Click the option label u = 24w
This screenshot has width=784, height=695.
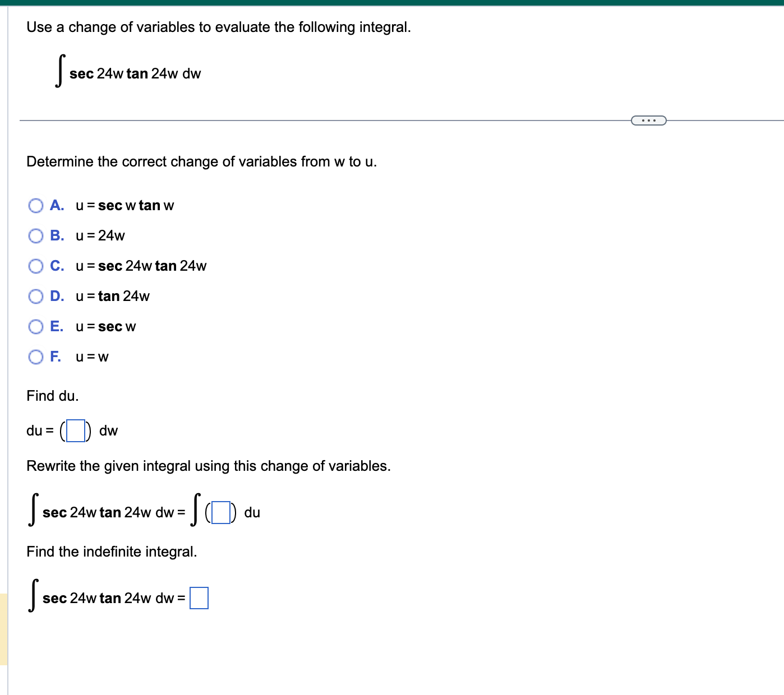coord(100,236)
